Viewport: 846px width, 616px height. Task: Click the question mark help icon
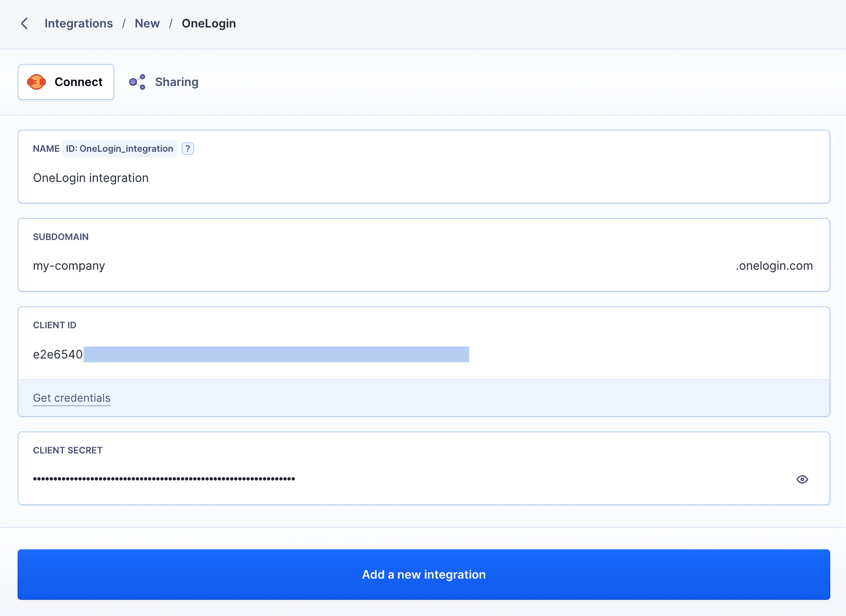tap(188, 149)
